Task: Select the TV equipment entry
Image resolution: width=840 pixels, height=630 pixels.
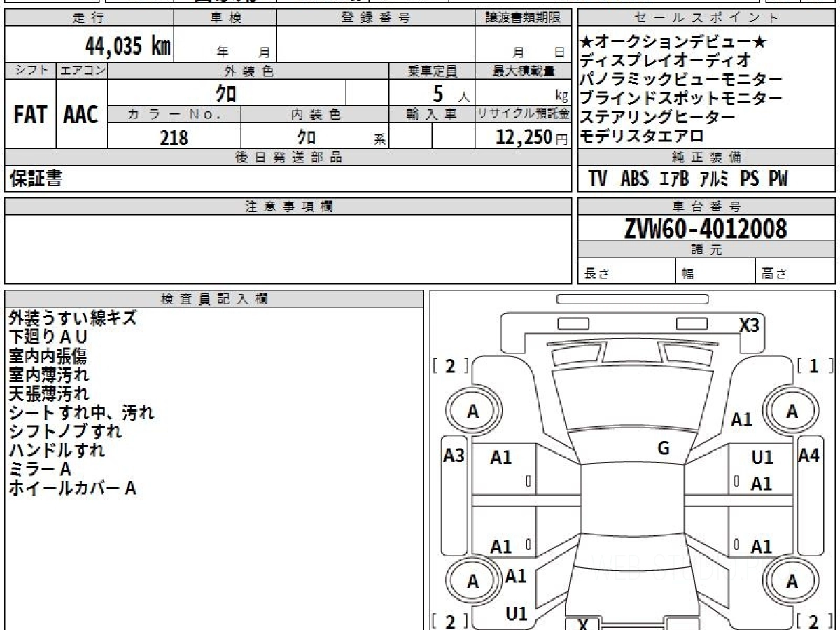Action: pyautogui.click(x=598, y=179)
